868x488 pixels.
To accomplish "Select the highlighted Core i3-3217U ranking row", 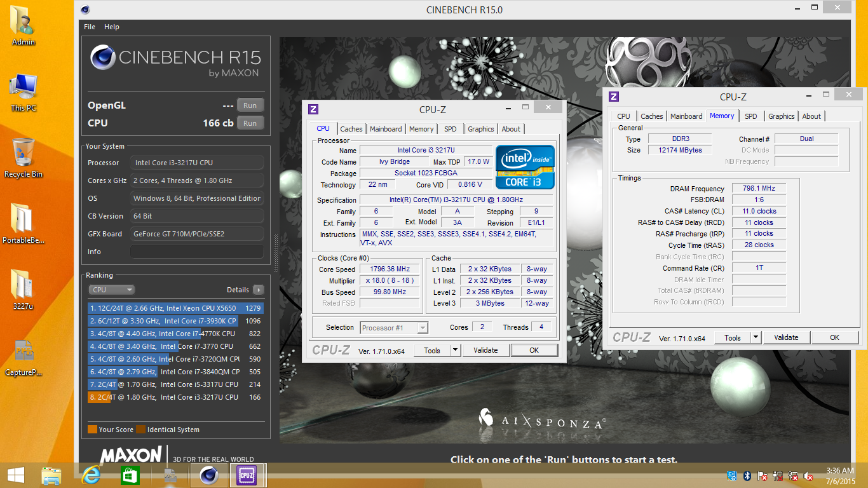I will pyautogui.click(x=175, y=397).
